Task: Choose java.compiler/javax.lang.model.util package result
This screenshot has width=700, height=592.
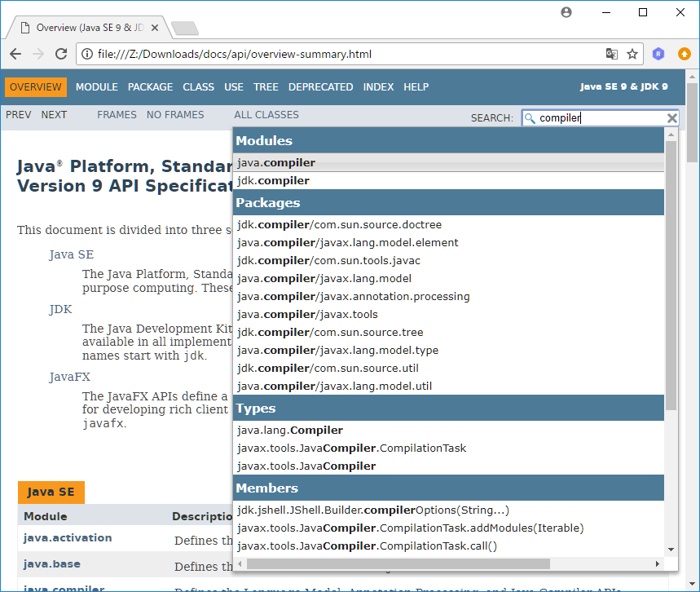Action: (449, 386)
